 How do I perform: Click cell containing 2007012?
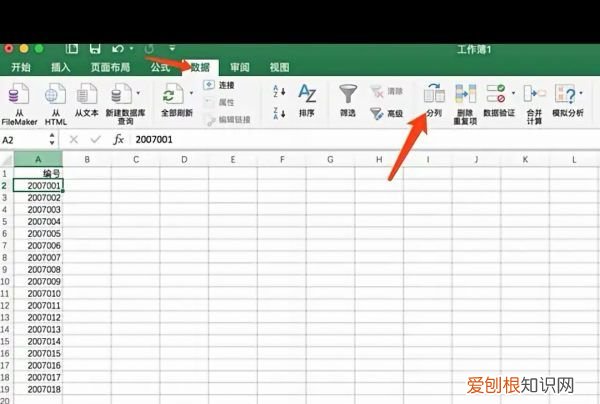[38, 317]
